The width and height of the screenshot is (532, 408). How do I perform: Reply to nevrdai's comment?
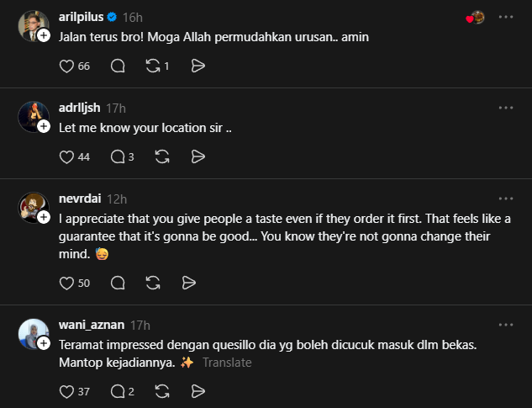pyautogui.click(x=118, y=283)
